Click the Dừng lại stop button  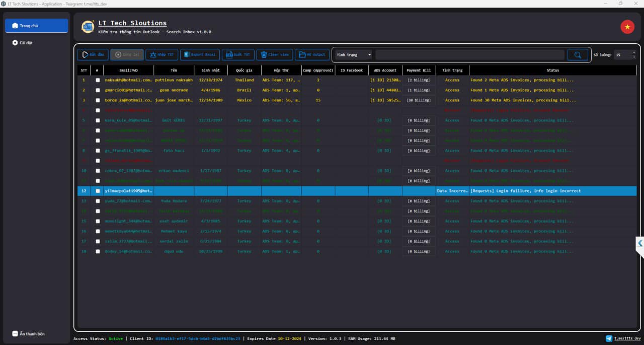tap(127, 54)
